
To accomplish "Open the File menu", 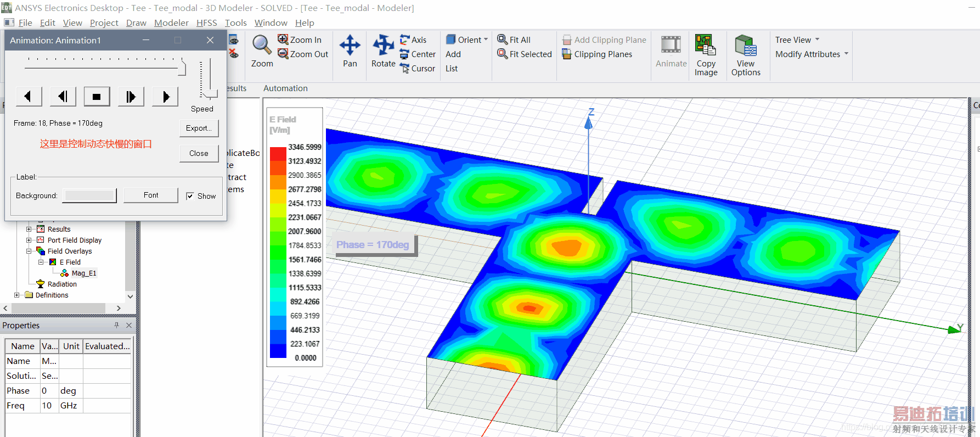I will [25, 23].
